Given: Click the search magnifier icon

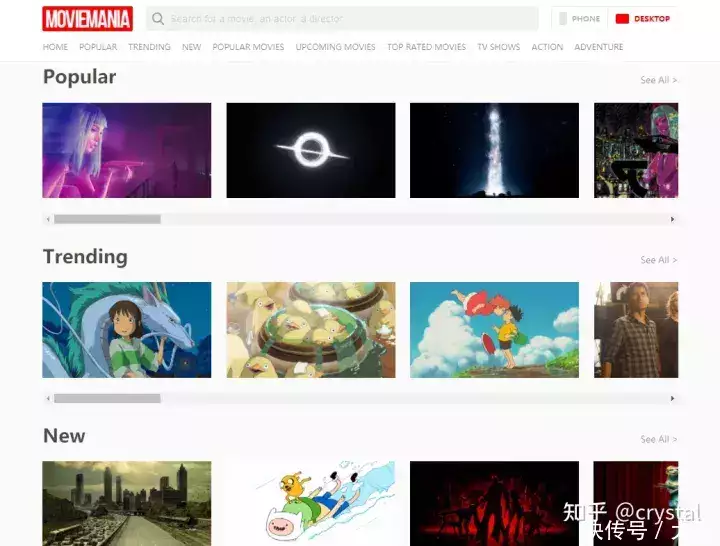Looking at the screenshot, I should coord(158,19).
